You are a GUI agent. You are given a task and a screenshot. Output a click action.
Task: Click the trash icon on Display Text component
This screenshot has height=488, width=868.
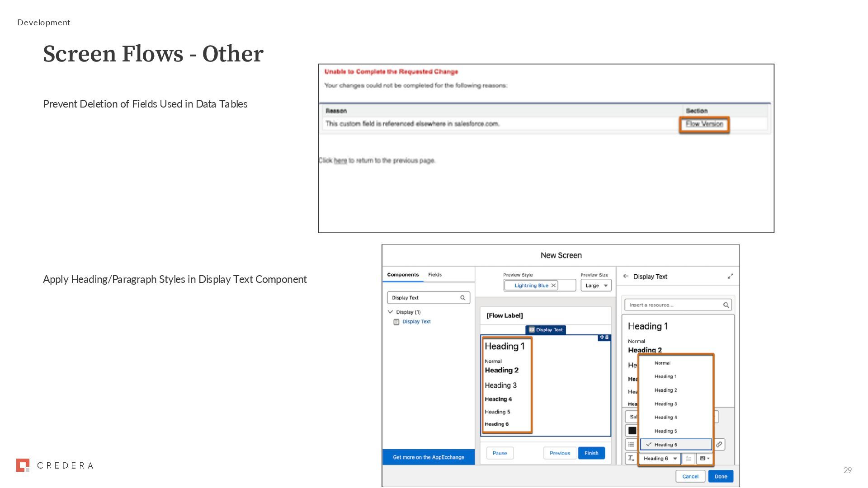(x=607, y=338)
